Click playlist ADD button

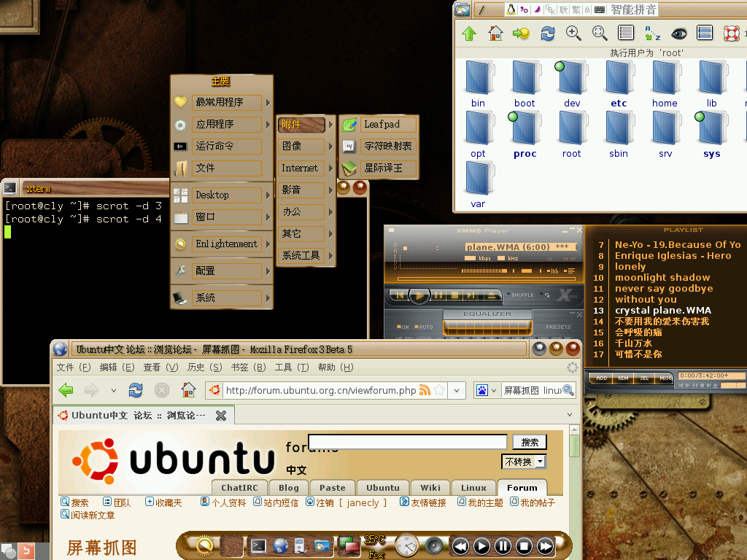coord(601,378)
